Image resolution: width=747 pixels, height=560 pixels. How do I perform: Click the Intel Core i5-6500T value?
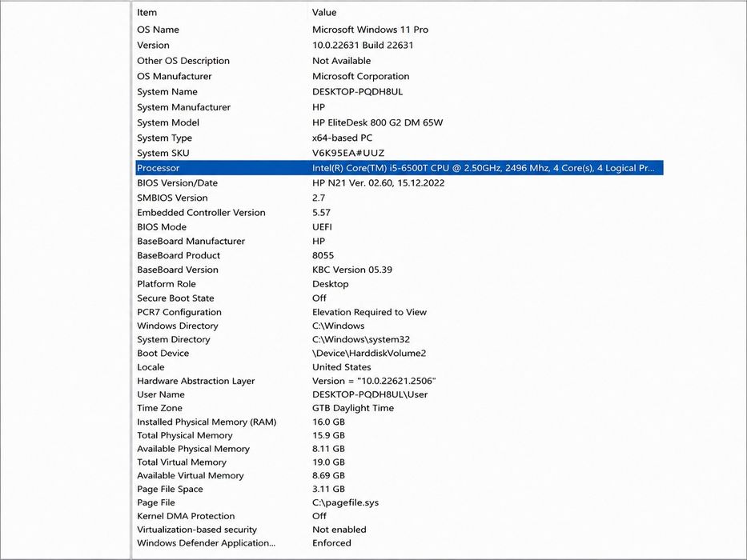[x=483, y=168]
